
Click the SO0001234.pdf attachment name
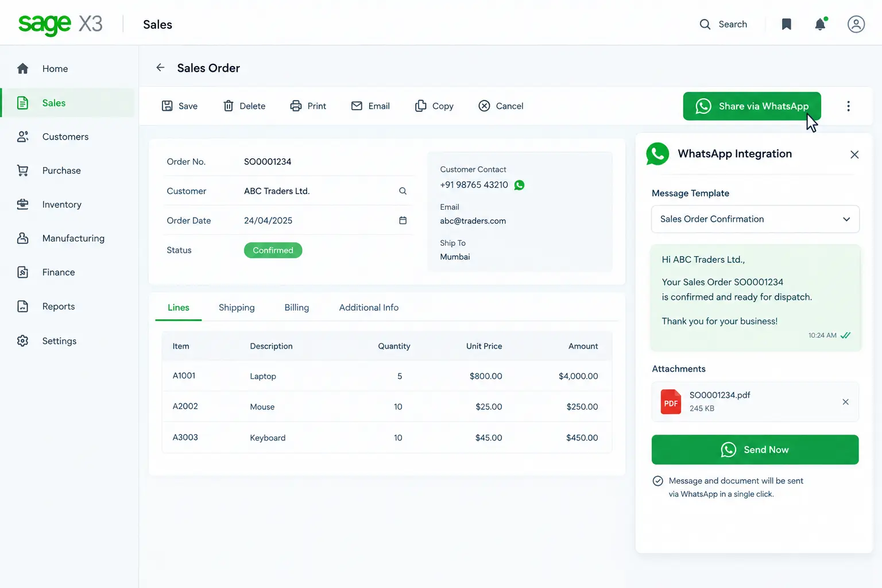(720, 395)
